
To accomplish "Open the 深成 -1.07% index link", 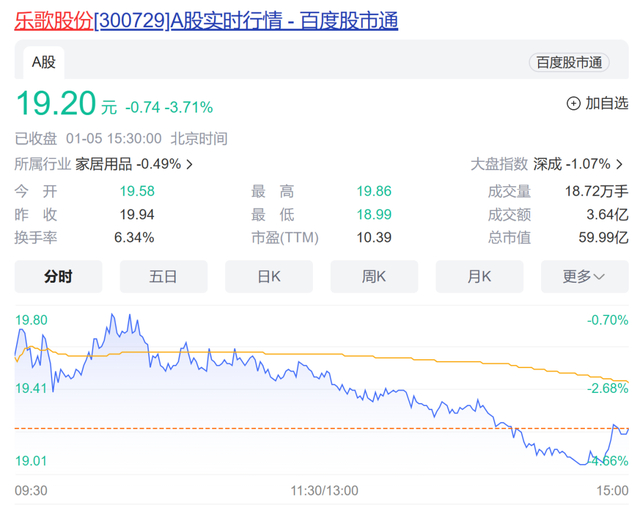I will tap(571, 164).
